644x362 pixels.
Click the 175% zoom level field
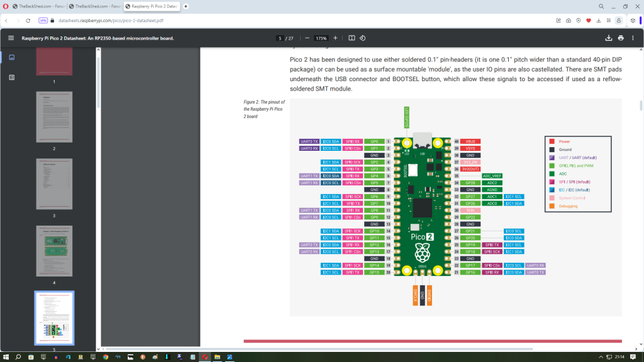click(321, 38)
